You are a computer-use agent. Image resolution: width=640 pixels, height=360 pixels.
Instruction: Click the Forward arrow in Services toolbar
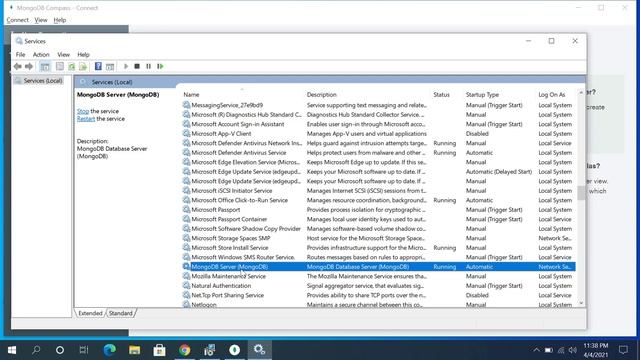point(29,66)
